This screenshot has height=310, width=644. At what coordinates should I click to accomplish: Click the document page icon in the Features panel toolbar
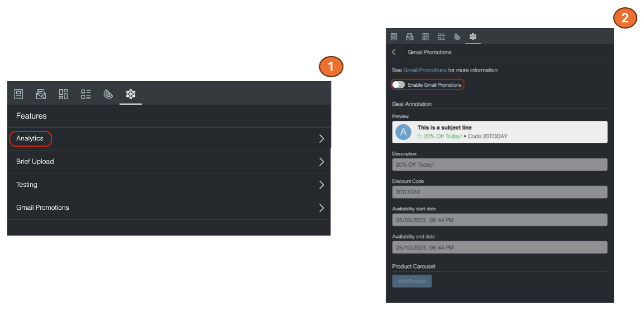pyautogui.click(x=18, y=94)
